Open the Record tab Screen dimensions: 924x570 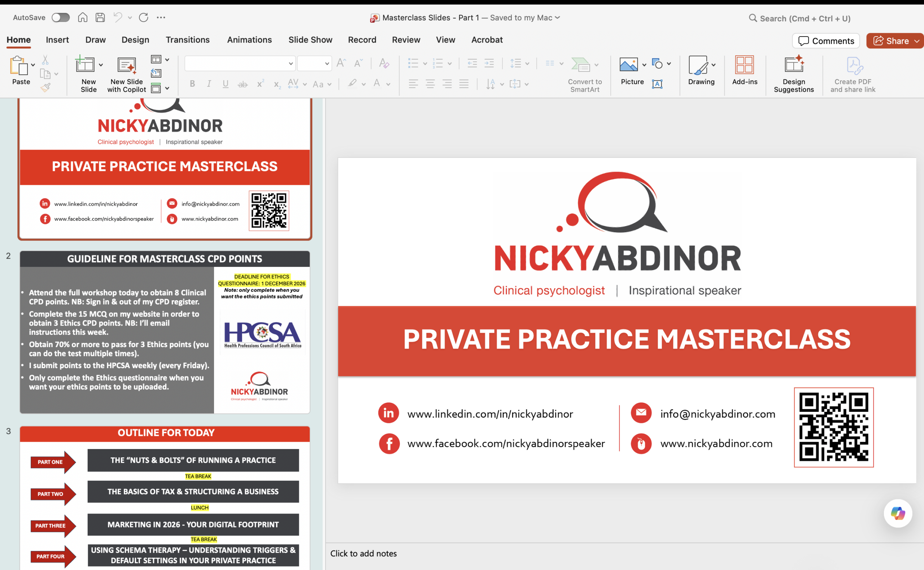tap(362, 40)
